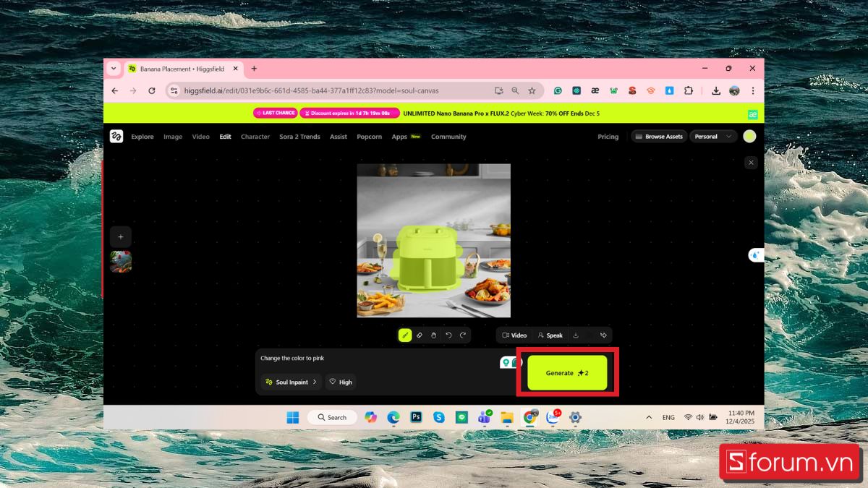Open Microsoft Edge from the taskbar
This screenshot has width=868, height=488.
[x=393, y=417]
